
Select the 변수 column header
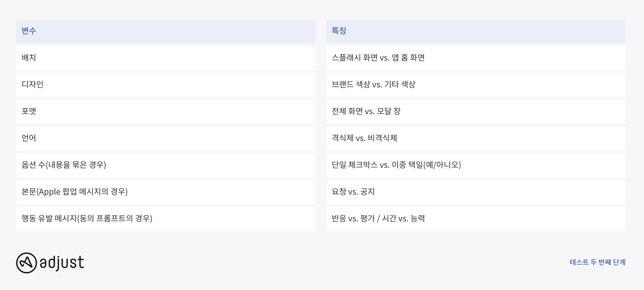click(x=166, y=31)
